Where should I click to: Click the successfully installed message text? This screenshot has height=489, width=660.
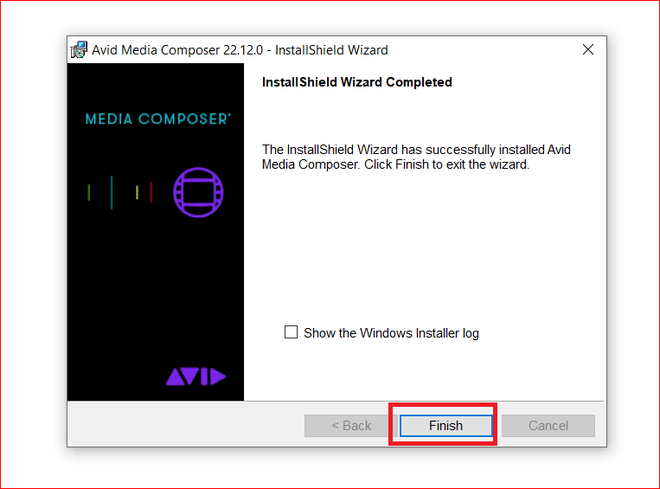[x=416, y=157]
